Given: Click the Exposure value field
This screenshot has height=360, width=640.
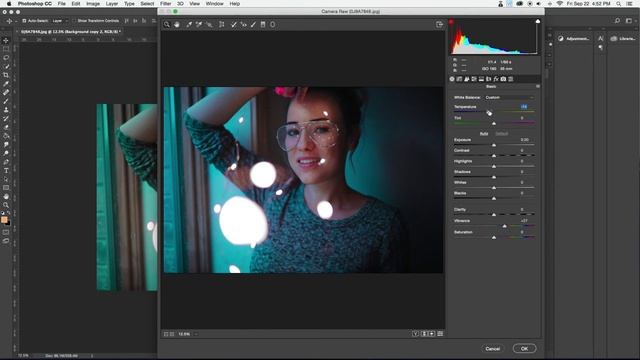Looking at the screenshot, I should 524,140.
